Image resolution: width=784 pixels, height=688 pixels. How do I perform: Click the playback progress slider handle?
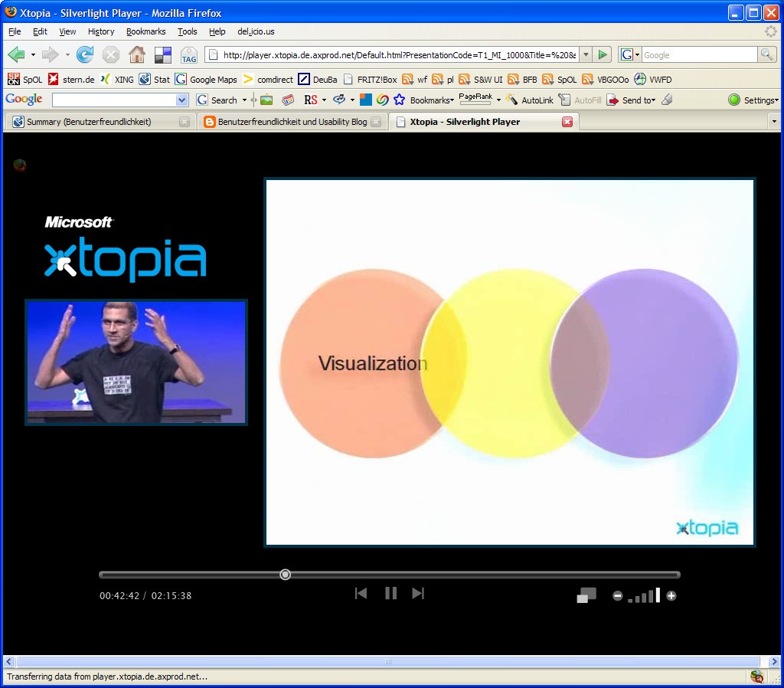(x=285, y=575)
